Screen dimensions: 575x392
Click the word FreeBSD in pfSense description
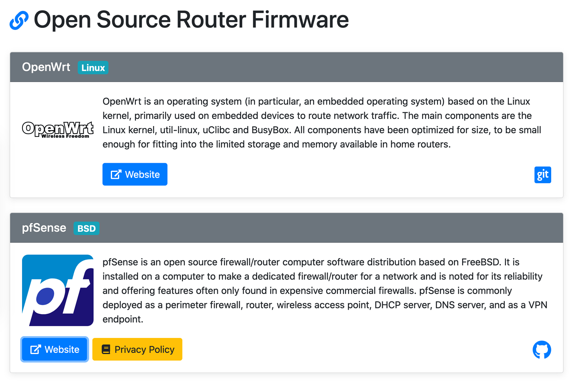[x=480, y=262]
